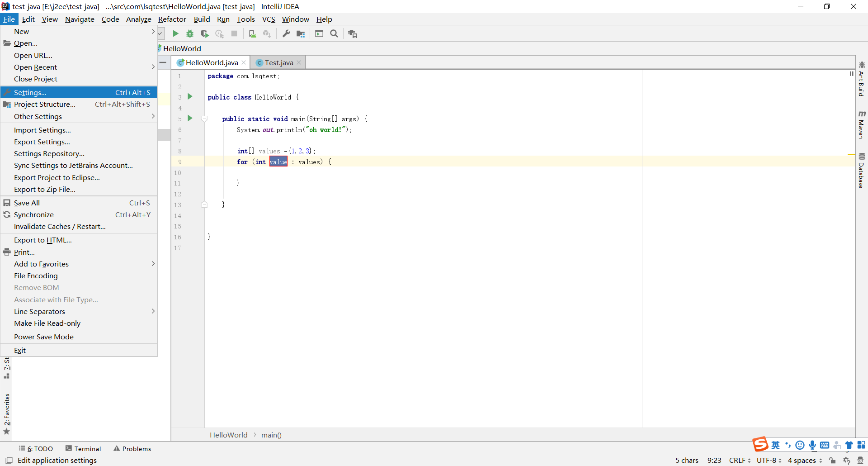868x466 pixels.
Task: Open the Sogou toolbox grid icon
Action: 861,445
